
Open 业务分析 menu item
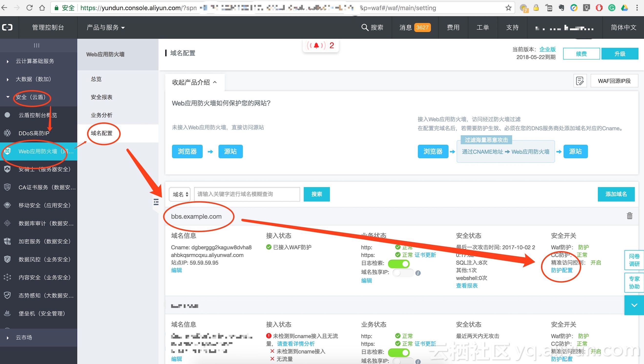coord(102,115)
